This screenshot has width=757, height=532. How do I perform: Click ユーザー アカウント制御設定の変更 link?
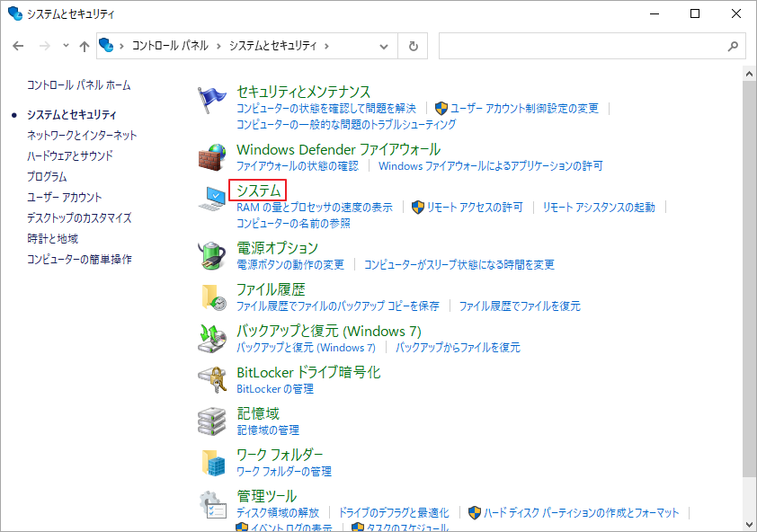tap(524, 108)
